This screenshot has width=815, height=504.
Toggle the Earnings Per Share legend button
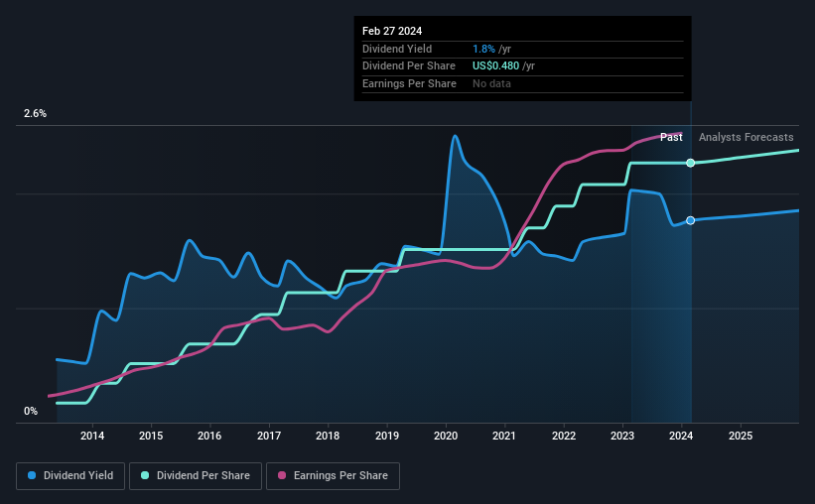(334, 476)
